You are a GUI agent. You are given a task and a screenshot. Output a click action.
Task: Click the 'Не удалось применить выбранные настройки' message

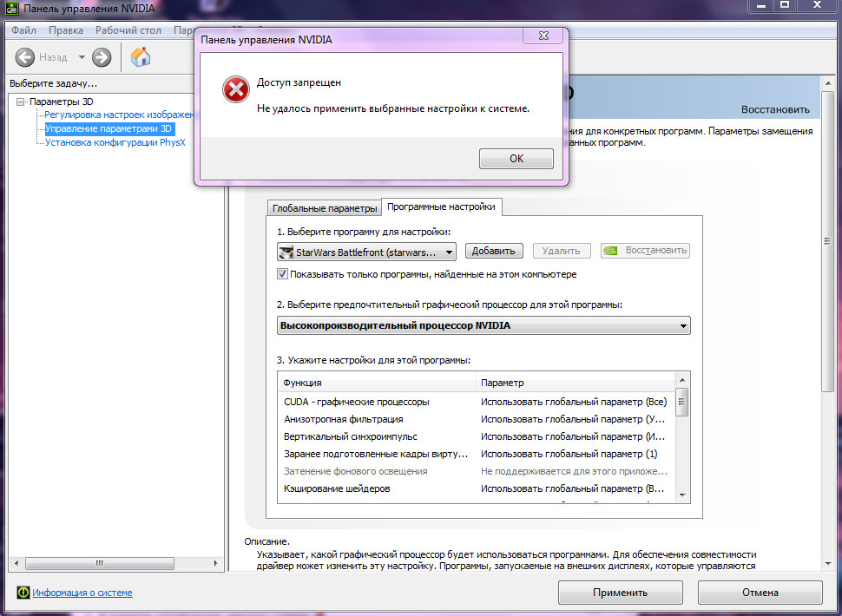393,108
